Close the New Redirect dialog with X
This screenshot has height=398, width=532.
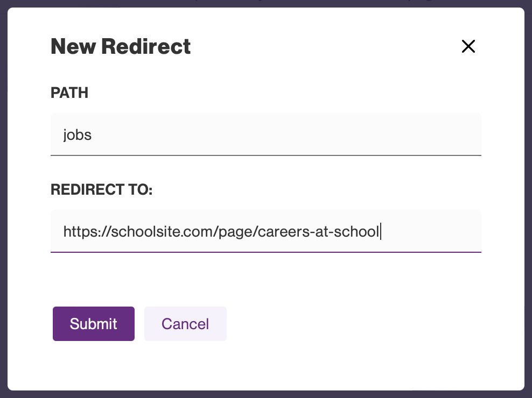tap(468, 47)
